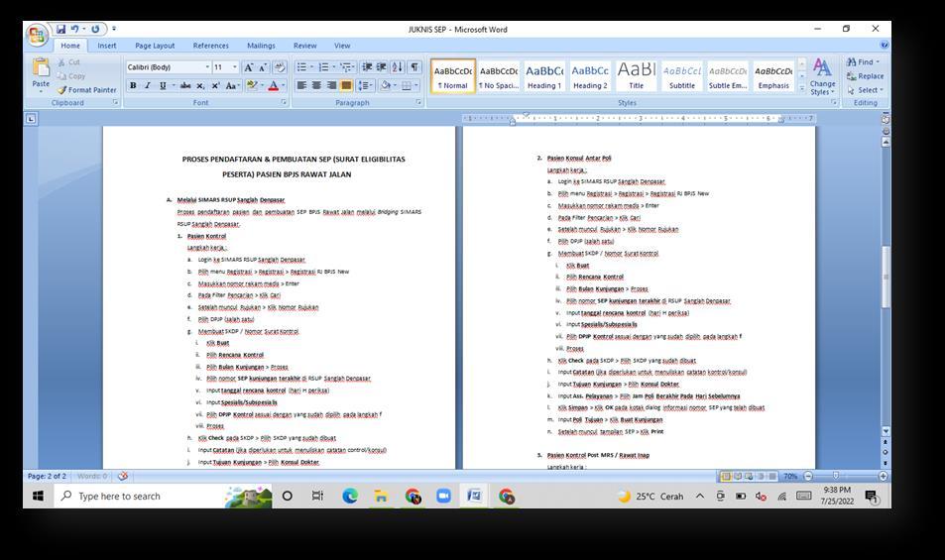Open the References tab
This screenshot has width=945, height=560.
tap(211, 46)
